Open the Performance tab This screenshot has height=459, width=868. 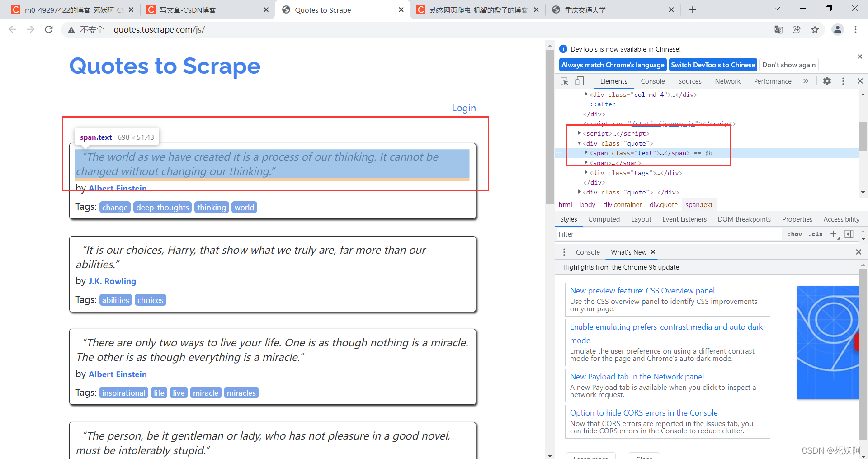tap(772, 81)
